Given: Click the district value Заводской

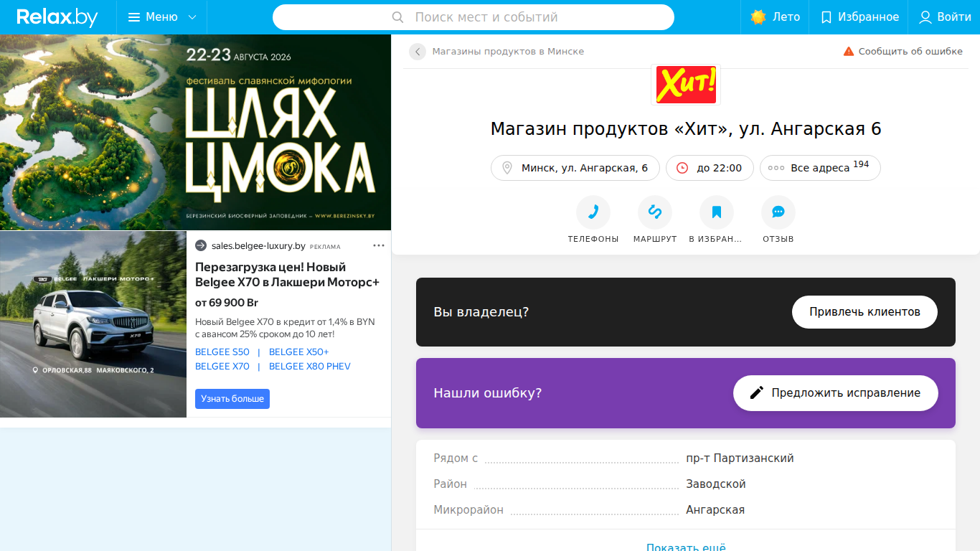Looking at the screenshot, I should (x=716, y=484).
